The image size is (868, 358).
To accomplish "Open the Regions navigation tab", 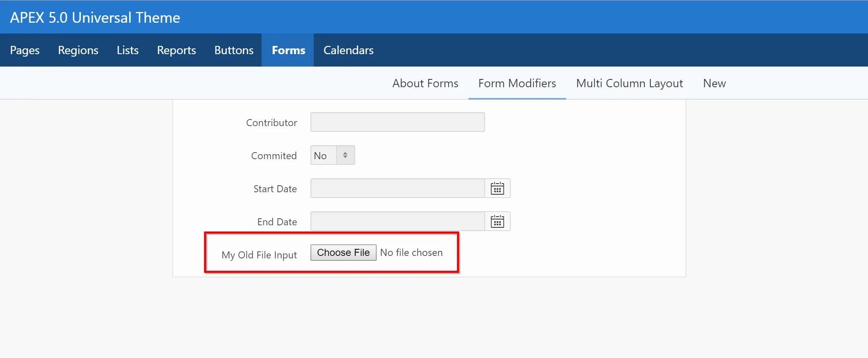I will pyautogui.click(x=78, y=50).
